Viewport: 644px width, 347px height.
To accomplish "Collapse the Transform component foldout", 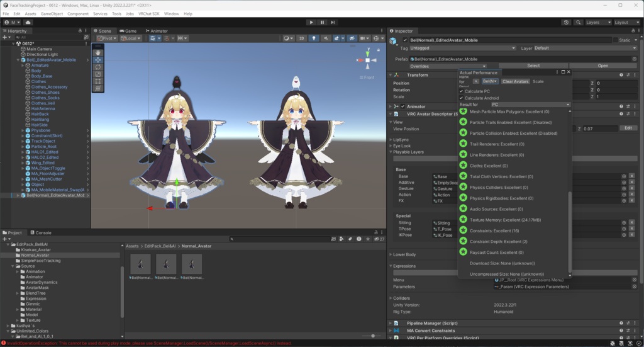I will (391, 75).
